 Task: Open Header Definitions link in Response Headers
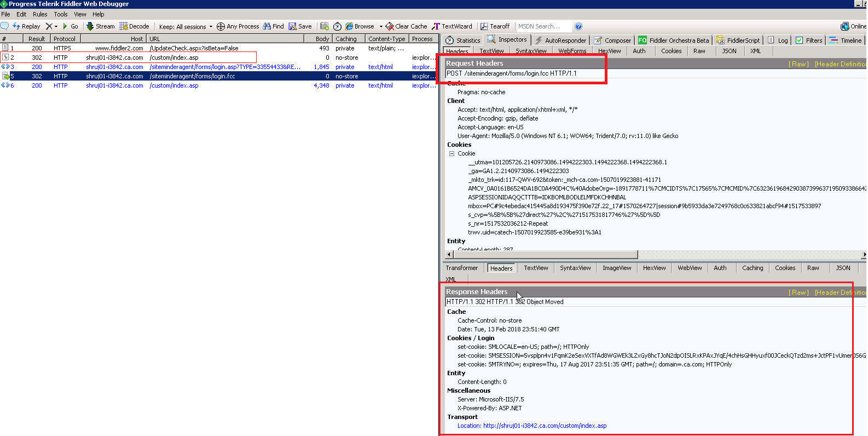click(841, 292)
